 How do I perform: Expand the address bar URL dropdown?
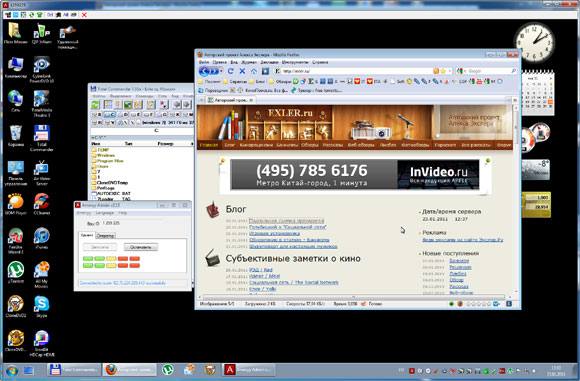click(x=450, y=71)
